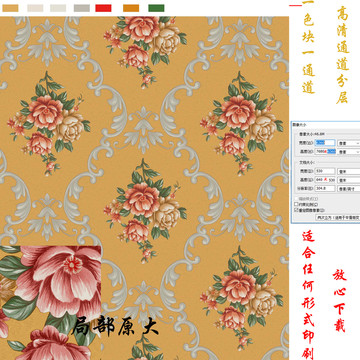Click the pixel width input in Image Size dialog
Image resolution: width=360 pixels, height=360 pixels.
point(325,143)
